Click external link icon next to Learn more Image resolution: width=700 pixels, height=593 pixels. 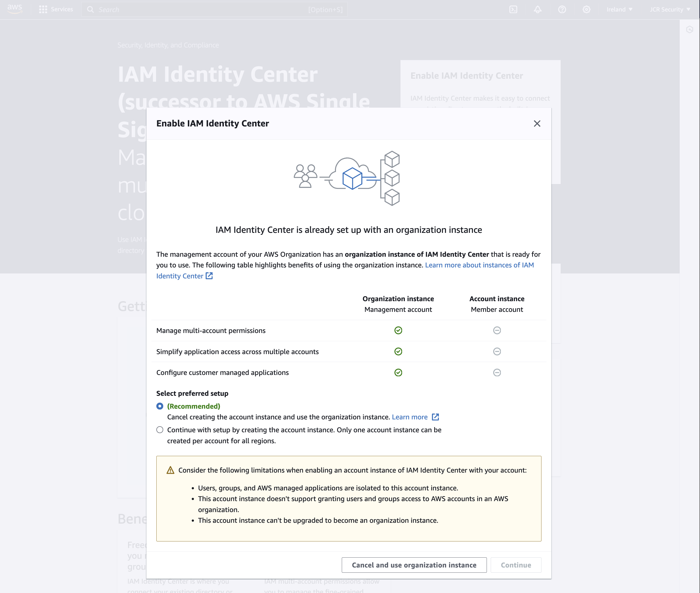(x=435, y=417)
